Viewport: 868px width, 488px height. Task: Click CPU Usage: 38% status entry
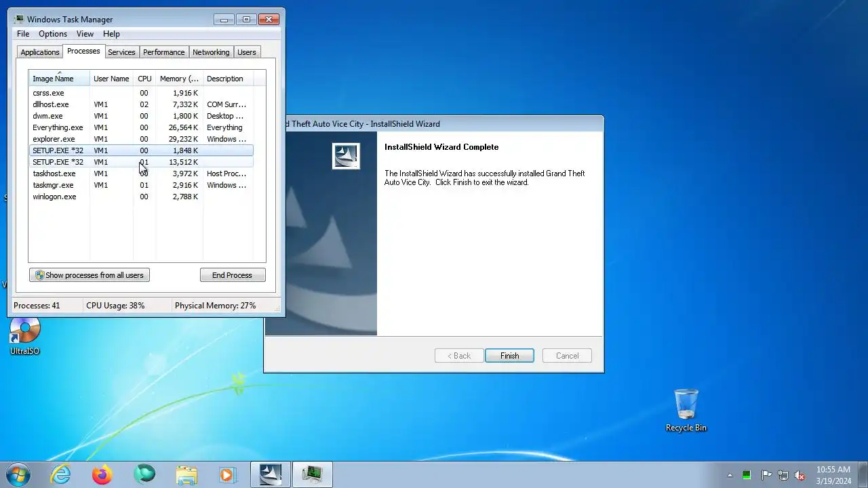(115, 306)
